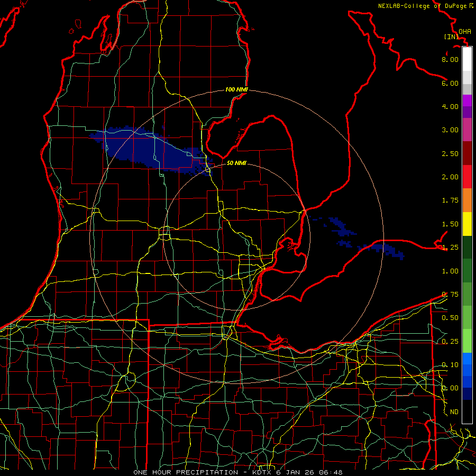Screen dimensions: 476x476
Task: Click the 8.00 legend value
Action: pos(450,59)
